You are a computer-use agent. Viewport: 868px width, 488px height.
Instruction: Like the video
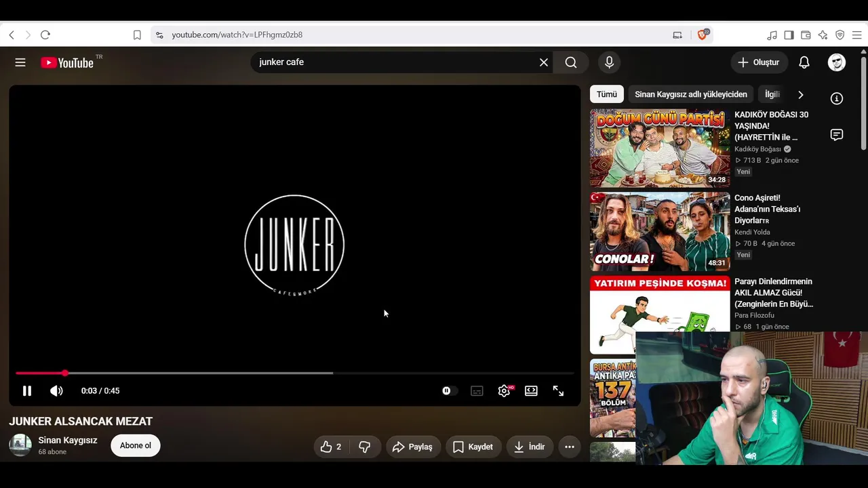coord(331,447)
